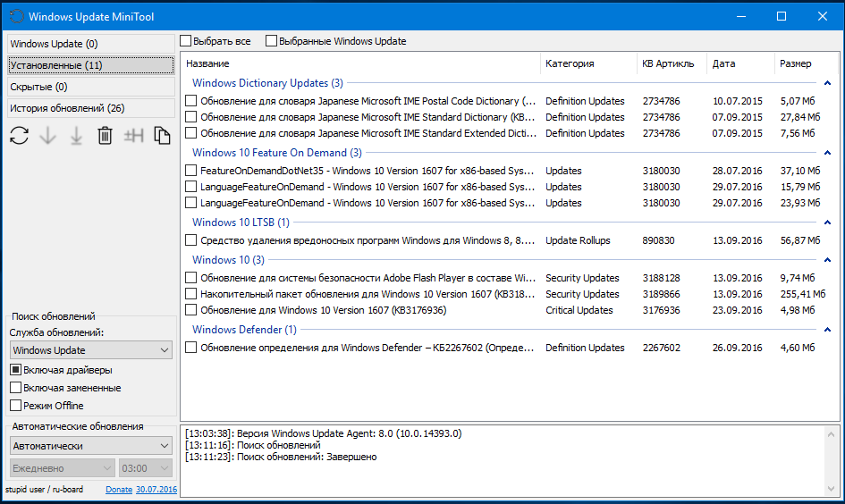
Task: Select the 255,41 Мб size cell
Action: click(803, 294)
